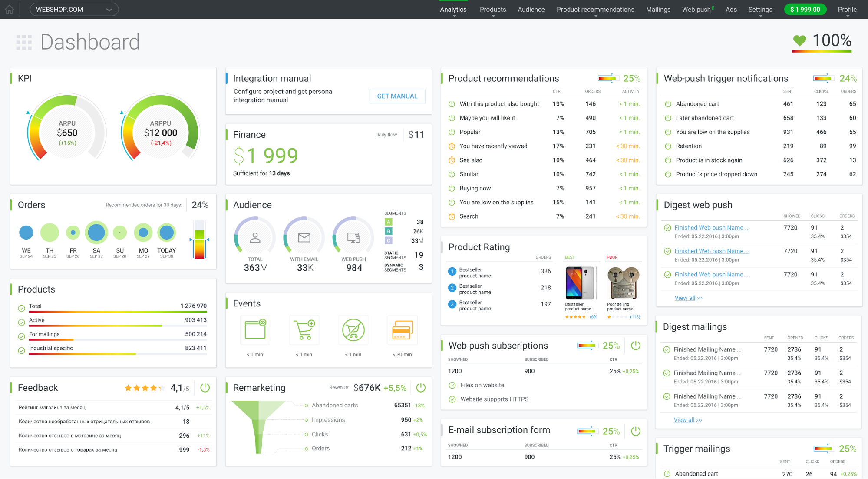The image size is (868, 479).
Task: Go to the Audience menu item
Action: coord(531,9)
